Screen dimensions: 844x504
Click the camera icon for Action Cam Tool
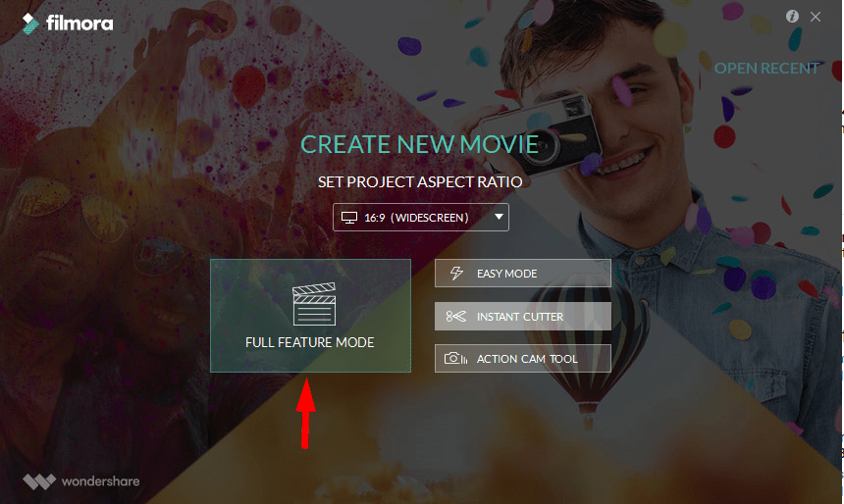[x=455, y=358]
